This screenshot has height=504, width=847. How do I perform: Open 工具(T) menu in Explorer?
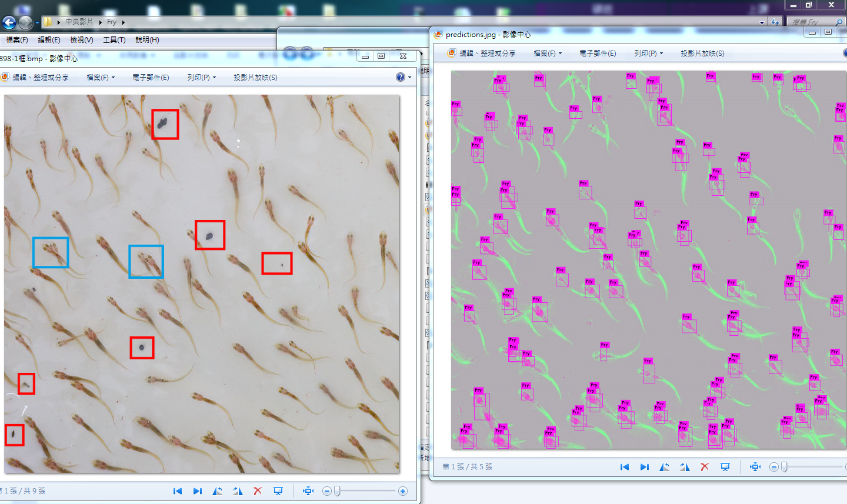tap(114, 40)
